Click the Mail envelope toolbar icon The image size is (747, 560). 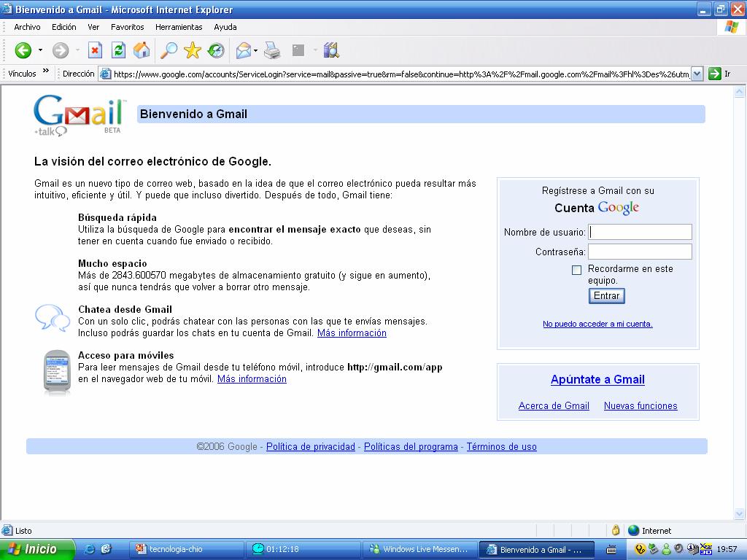(x=244, y=50)
